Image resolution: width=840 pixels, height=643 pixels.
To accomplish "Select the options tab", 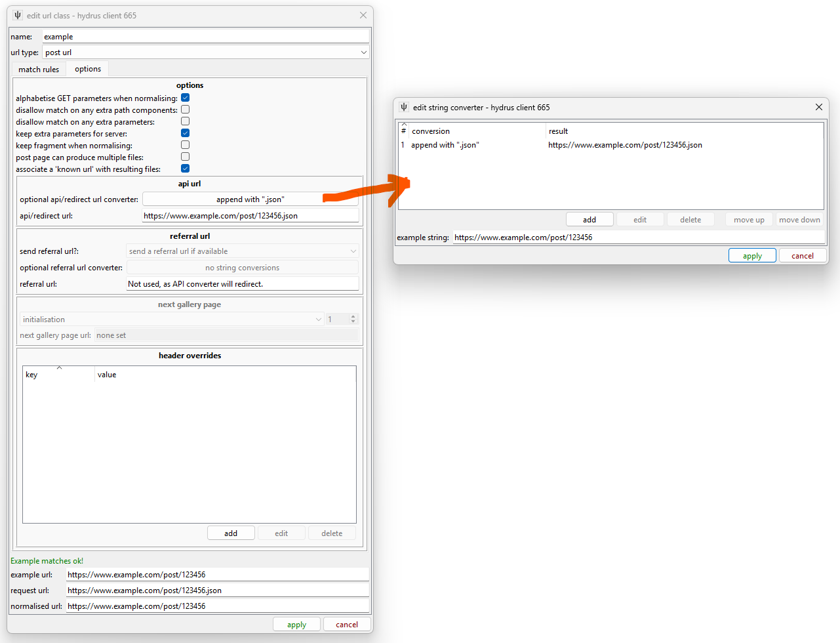I will pyautogui.click(x=88, y=69).
